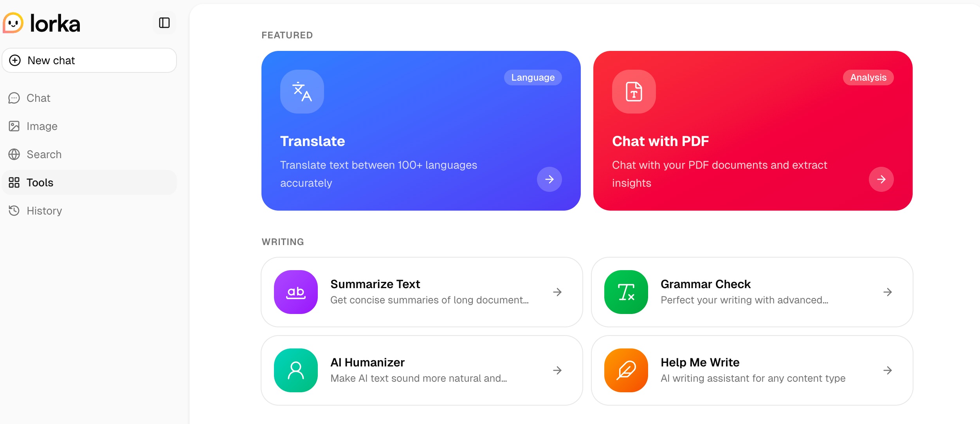This screenshot has width=980, height=424.
Task: Click the Translate language icon
Action: pyautogui.click(x=302, y=91)
